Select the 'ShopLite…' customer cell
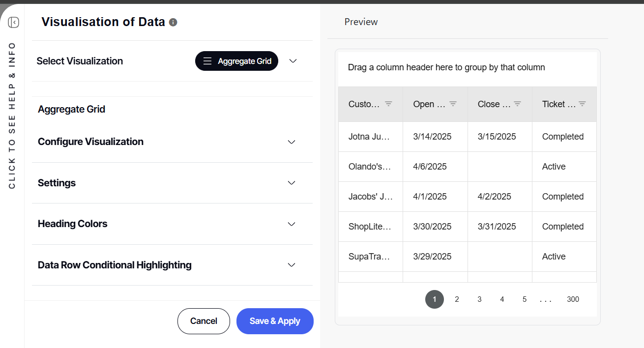 pyautogui.click(x=371, y=227)
